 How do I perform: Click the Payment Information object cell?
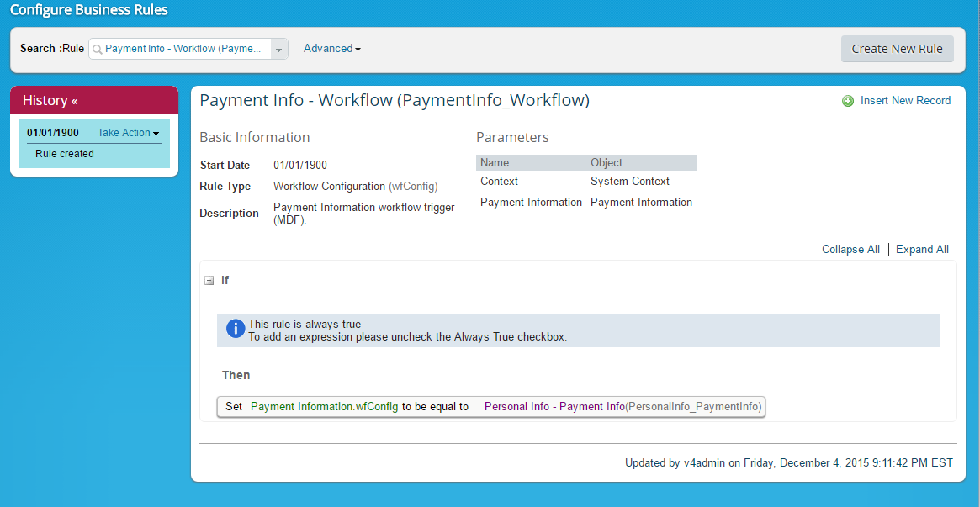[641, 203]
